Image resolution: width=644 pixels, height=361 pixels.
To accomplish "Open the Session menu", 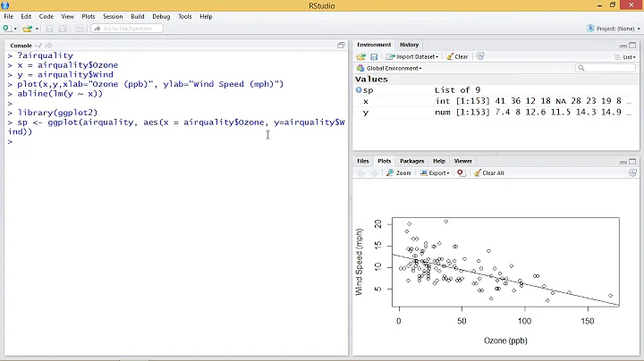I will pos(113,16).
